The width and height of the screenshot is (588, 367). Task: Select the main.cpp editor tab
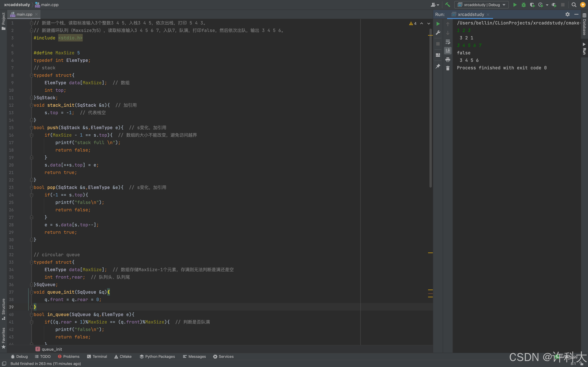pyautogui.click(x=24, y=14)
